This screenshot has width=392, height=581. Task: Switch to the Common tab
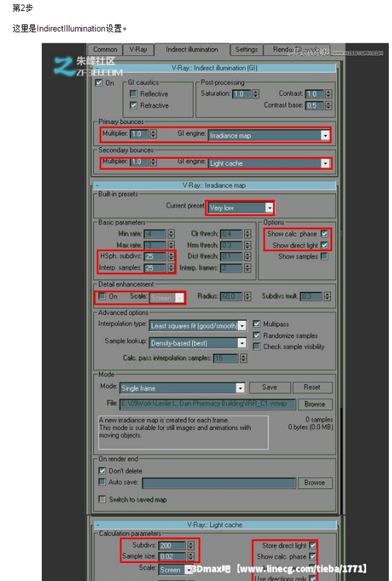coord(105,50)
